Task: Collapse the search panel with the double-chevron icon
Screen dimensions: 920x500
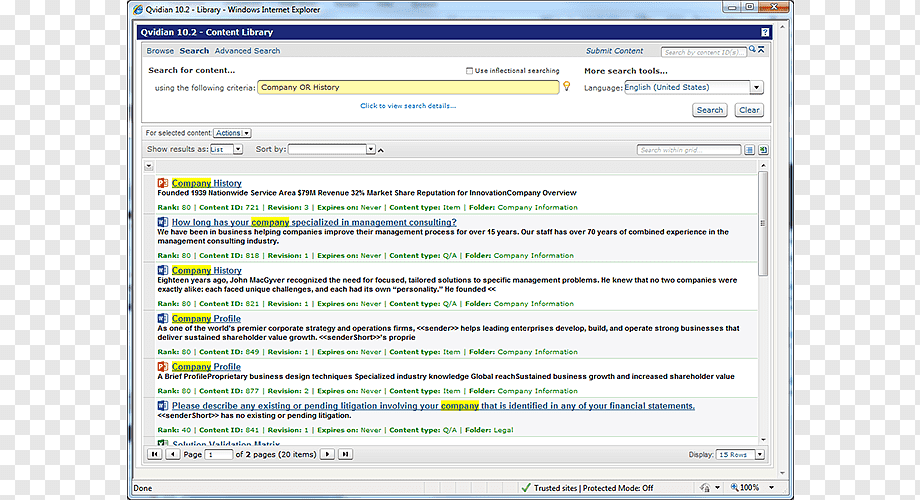Action: [x=761, y=50]
